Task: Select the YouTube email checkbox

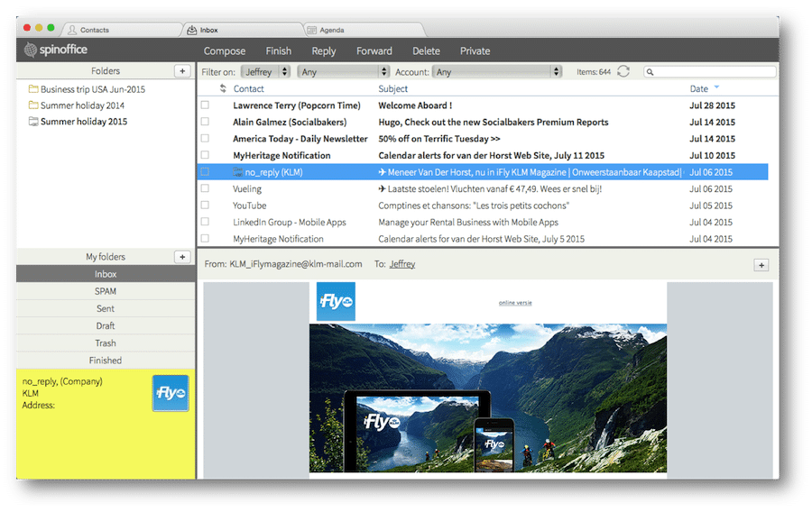Action: 205,205
